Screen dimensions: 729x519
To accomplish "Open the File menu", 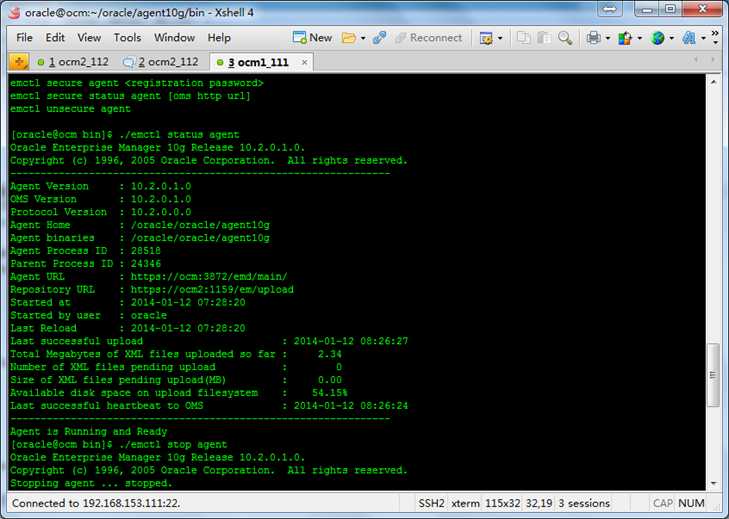I will pos(24,38).
